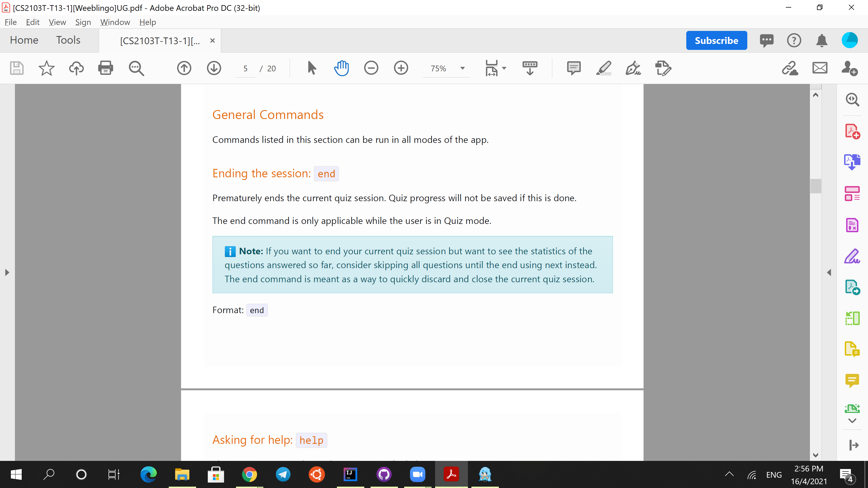Print the document
Screen dimensions: 868x488
point(106,68)
